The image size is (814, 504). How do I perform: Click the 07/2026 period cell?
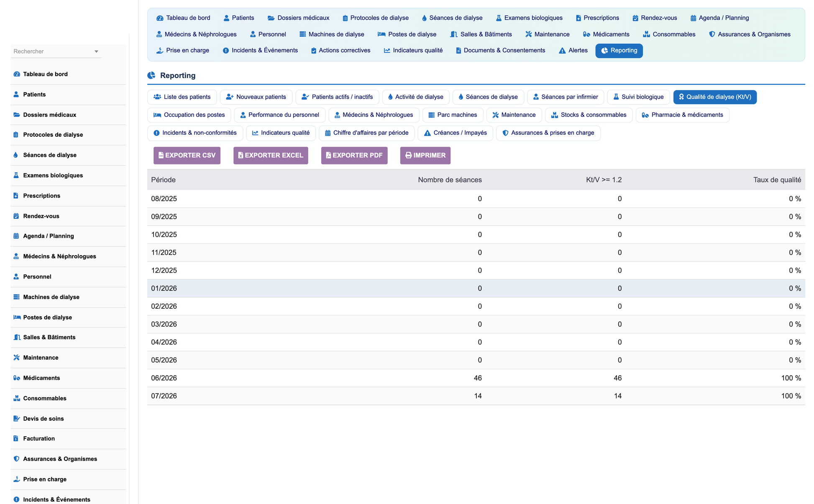pos(164,396)
